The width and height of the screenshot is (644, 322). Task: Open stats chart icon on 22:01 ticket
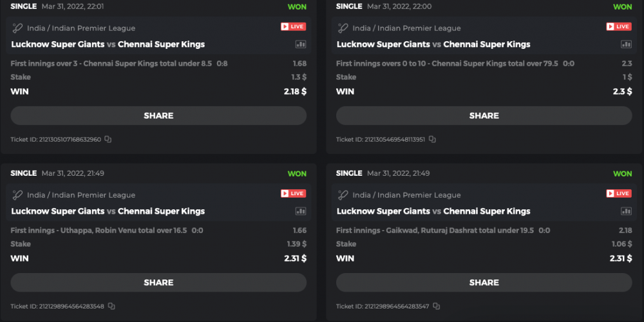coord(301,44)
